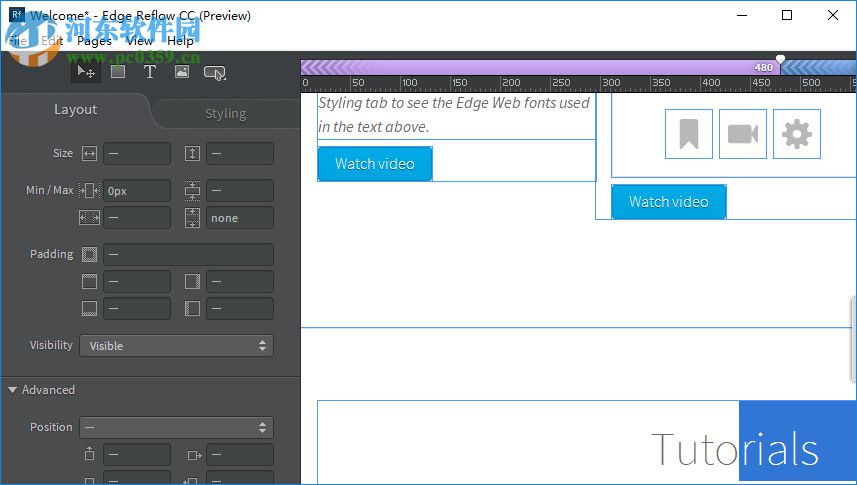Click the max width input field
Screen dimensions: 857x485
tap(137, 218)
